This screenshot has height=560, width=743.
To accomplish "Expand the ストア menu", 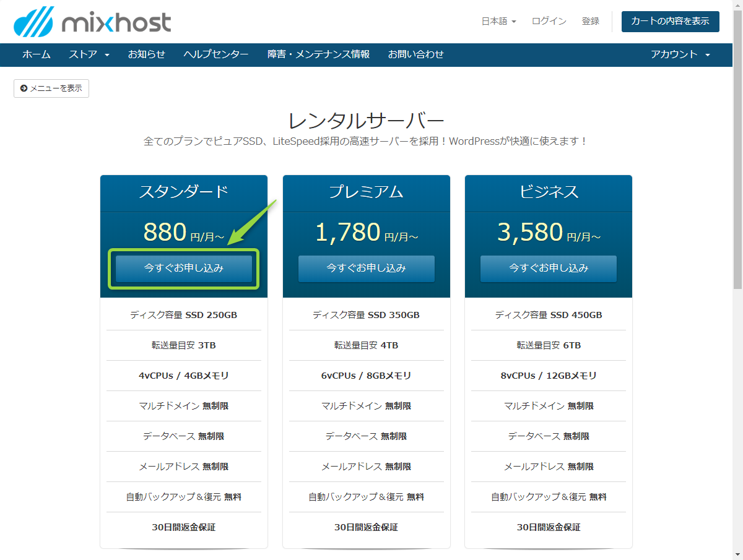I will tap(89, 54).
